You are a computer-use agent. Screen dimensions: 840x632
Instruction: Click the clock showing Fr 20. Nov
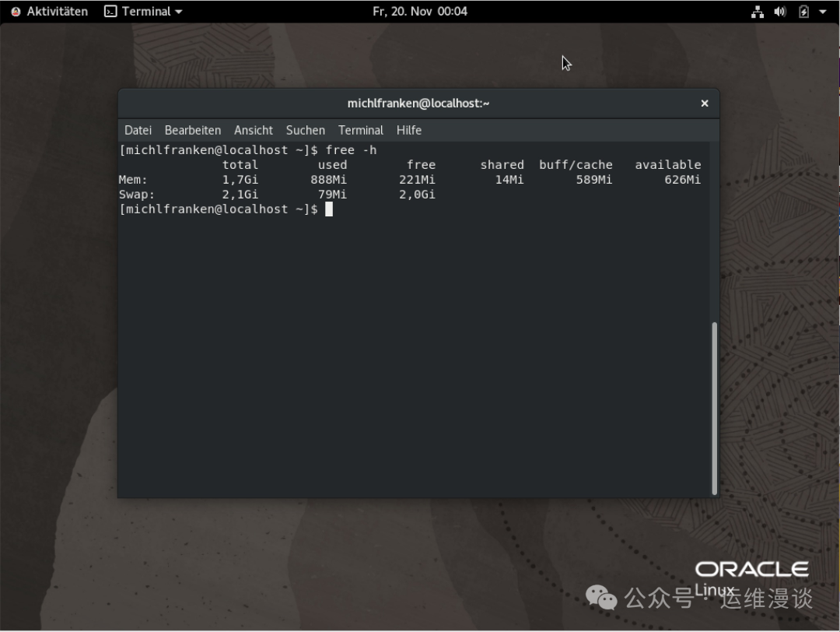point(420,11)
